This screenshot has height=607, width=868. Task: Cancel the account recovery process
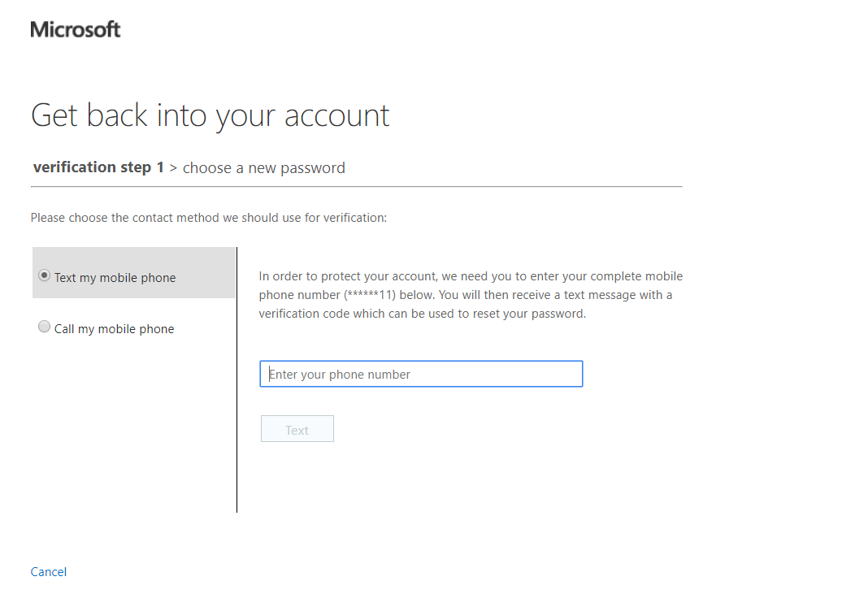(x=49, y=571)
